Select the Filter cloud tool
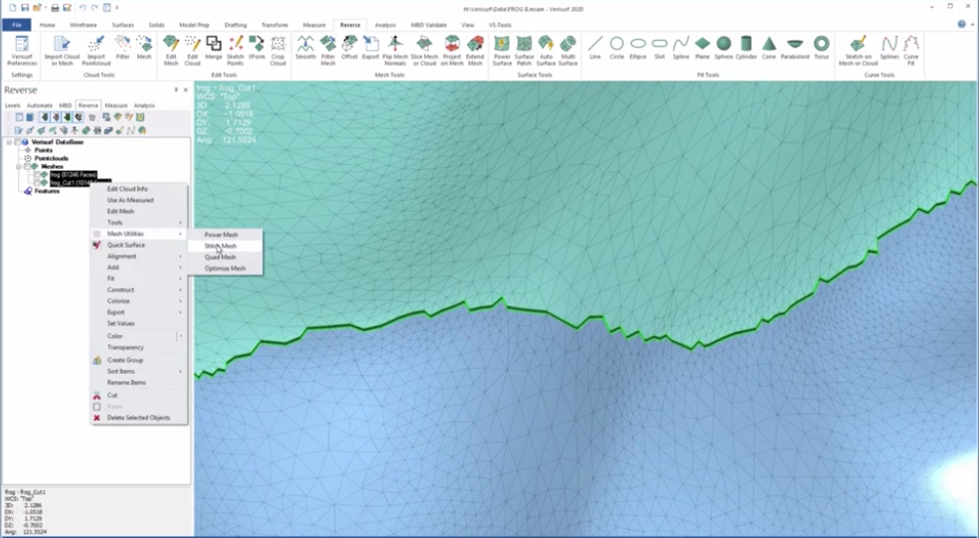 click(122, 48)
